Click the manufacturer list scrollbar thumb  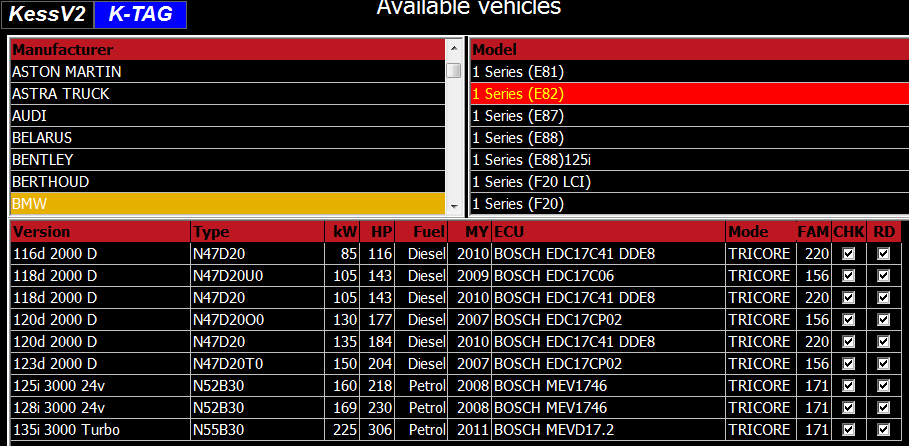coord(454,71)
